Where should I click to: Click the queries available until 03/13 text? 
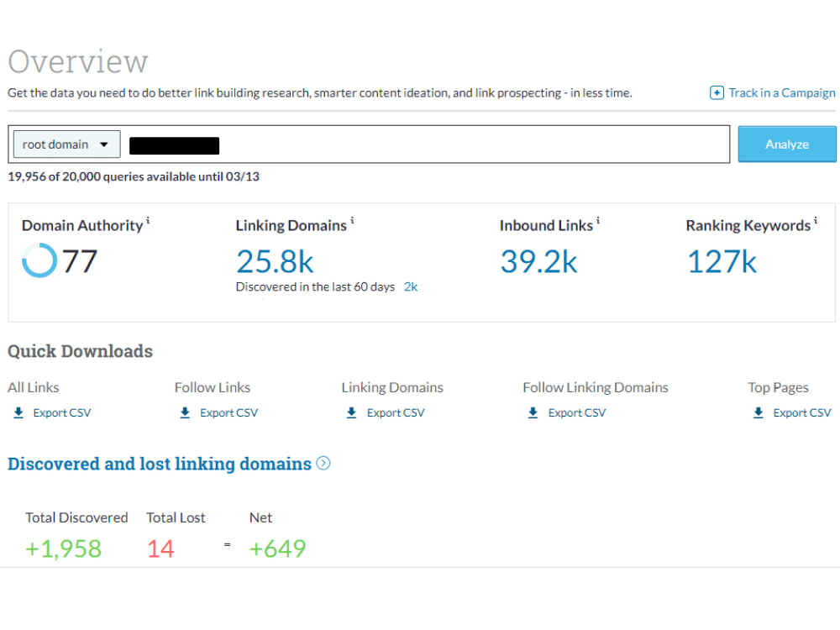click(134, 176)
